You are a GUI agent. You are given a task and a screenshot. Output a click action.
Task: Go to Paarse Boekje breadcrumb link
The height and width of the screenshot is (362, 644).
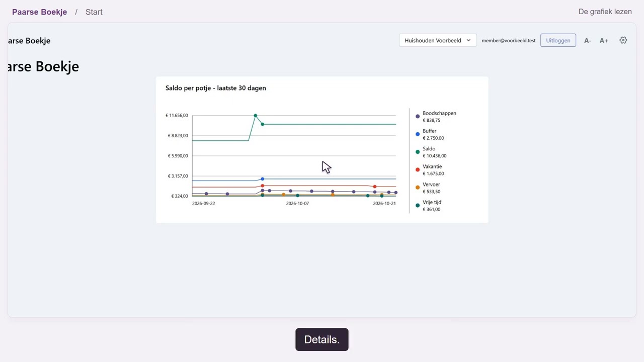(39, 12)
